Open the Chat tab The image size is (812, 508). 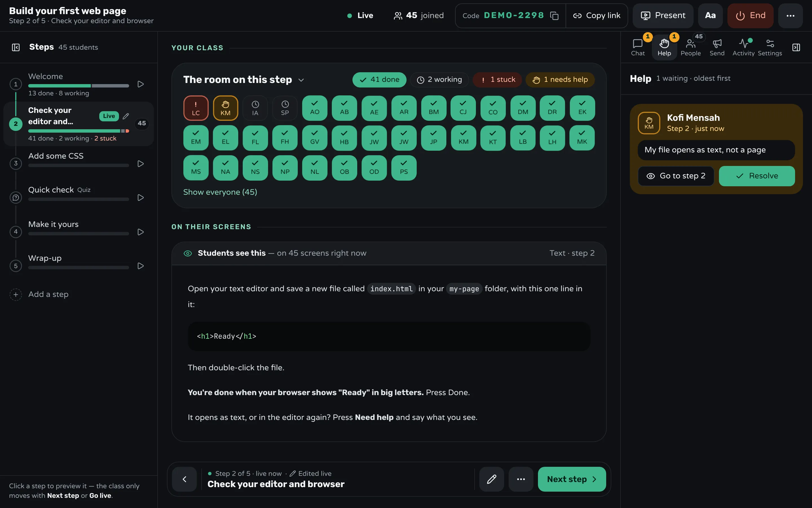637,47
